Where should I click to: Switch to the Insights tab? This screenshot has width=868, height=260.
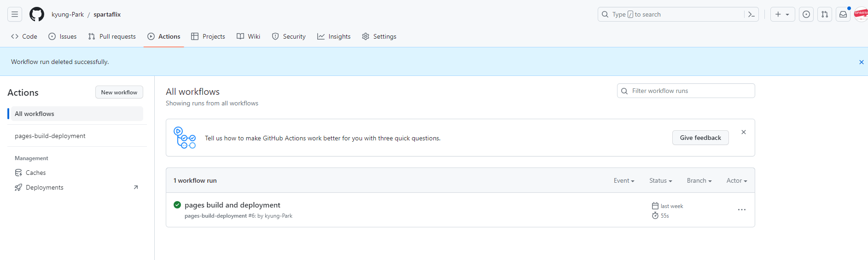(334, 36)
